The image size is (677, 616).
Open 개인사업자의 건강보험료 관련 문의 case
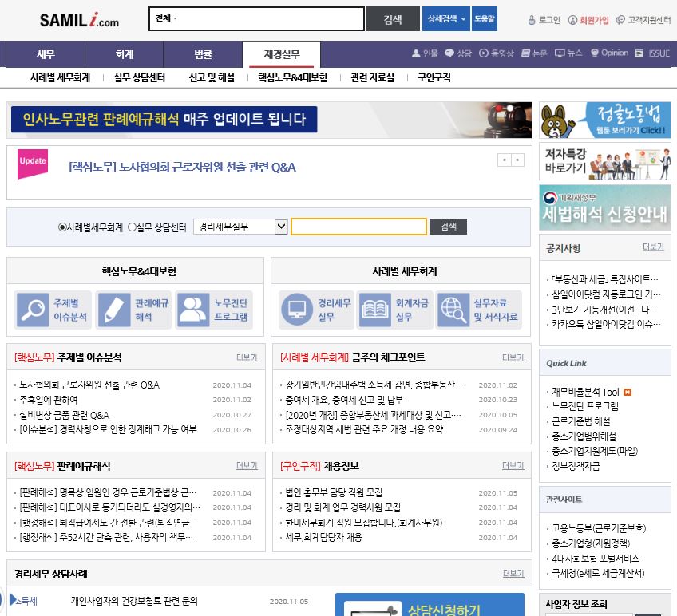[x=134, y=601]
